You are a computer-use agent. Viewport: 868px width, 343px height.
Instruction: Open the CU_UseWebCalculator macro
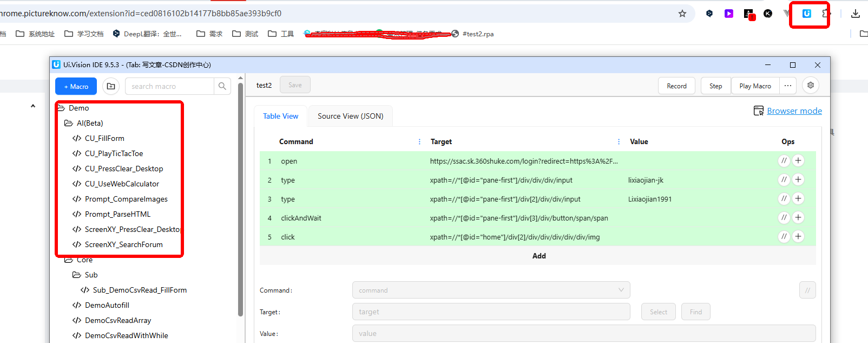(116, 184)
